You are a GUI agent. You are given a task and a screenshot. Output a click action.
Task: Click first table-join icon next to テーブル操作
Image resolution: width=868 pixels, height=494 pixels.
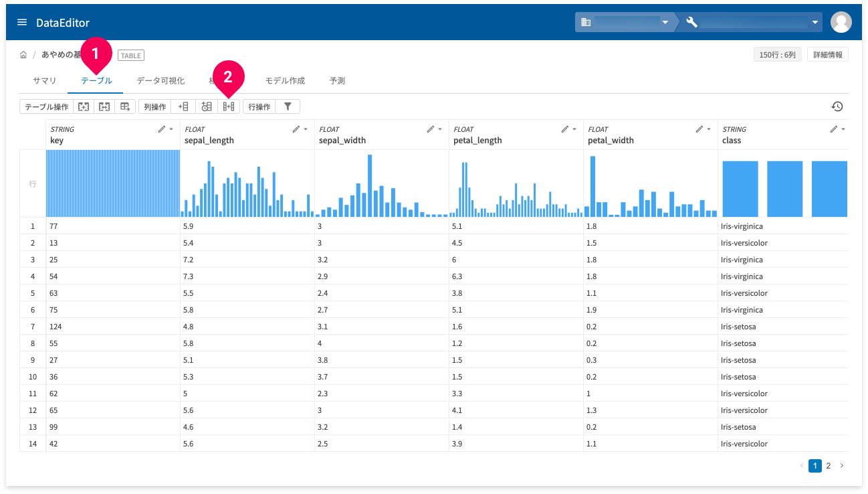(x=84, y=106)
